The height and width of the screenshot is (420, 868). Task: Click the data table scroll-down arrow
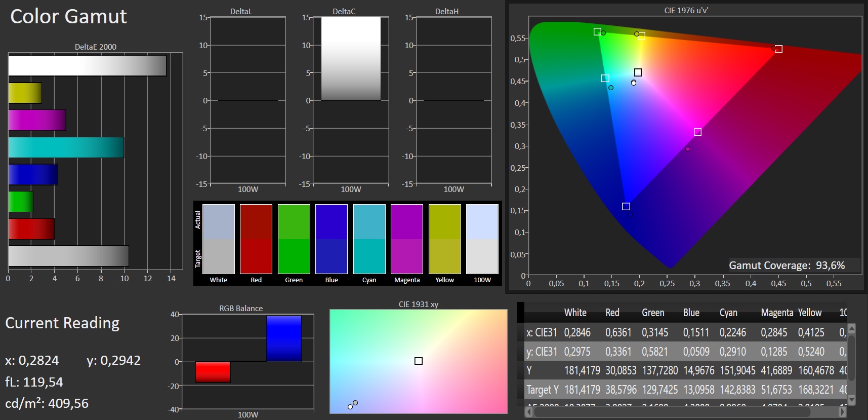click(x=851, y=400)
